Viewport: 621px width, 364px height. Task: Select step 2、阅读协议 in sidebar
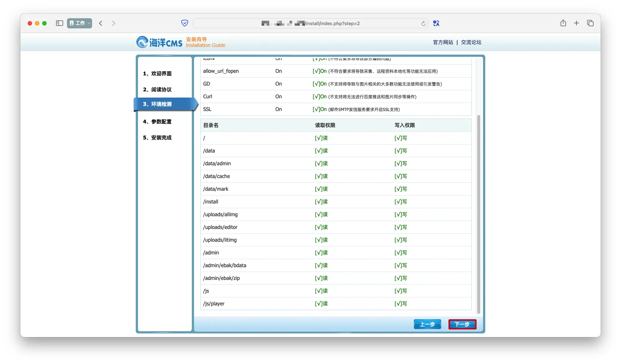[x=157, y=90]
